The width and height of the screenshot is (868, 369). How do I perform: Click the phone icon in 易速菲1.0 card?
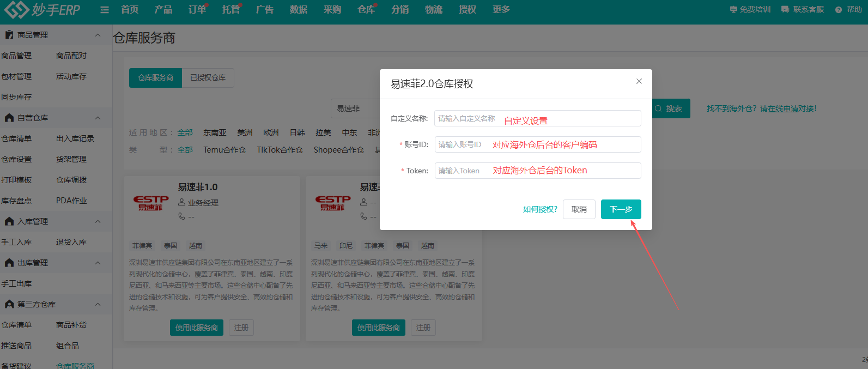182,216
